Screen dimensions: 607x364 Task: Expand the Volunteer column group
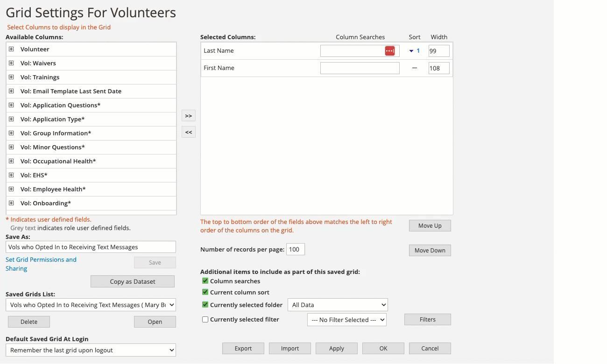[11, 49]
